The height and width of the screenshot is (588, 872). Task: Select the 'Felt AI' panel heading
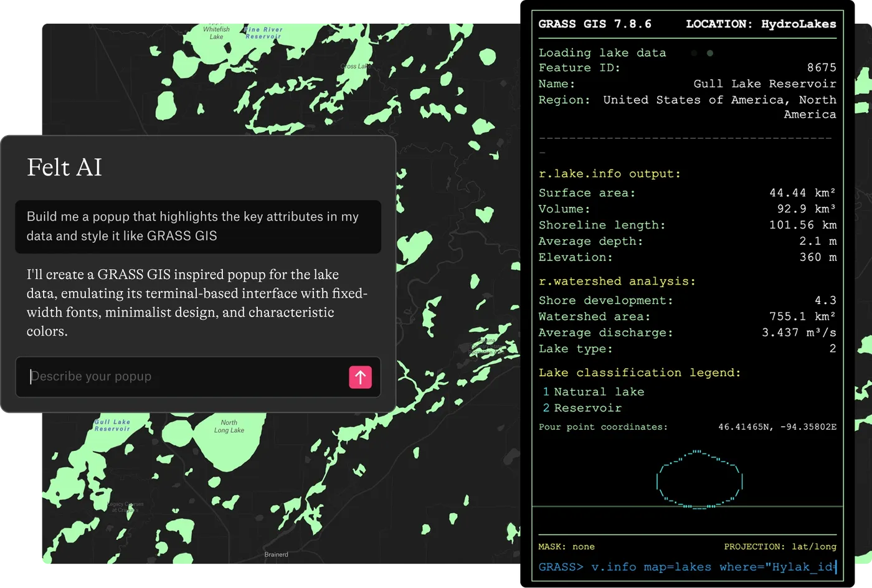pyautogui.click(x=64, y=168)
